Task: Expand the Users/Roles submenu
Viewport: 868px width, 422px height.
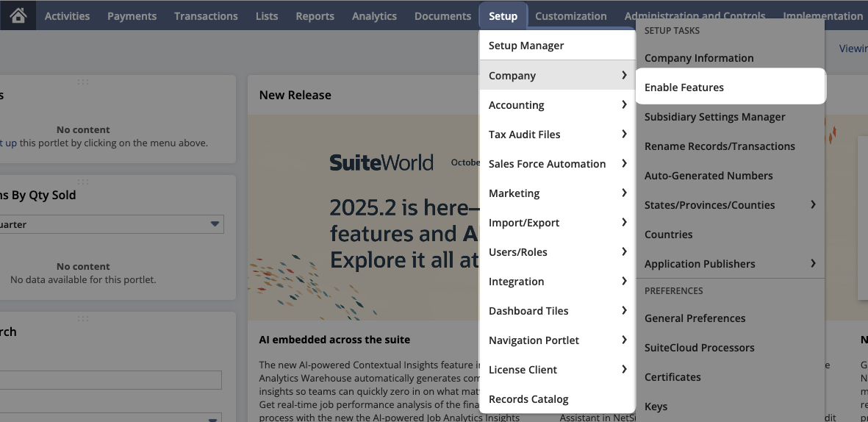Action: [557, 251]
